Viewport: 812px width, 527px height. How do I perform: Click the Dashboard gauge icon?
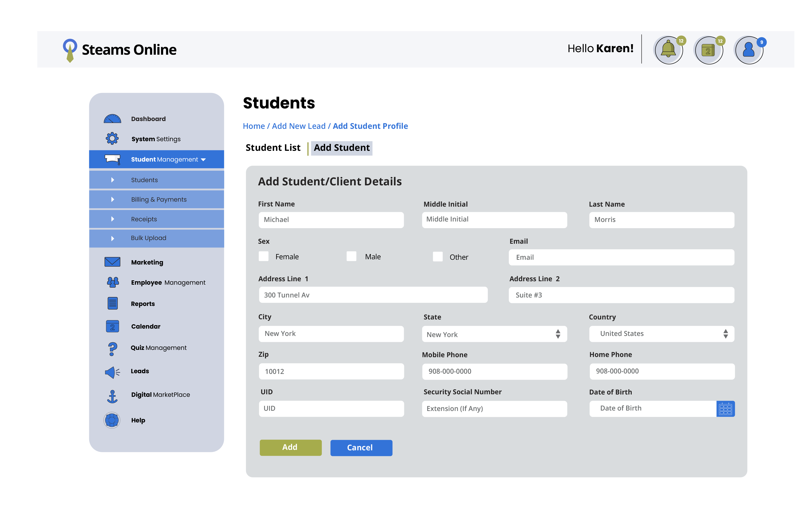112,119
